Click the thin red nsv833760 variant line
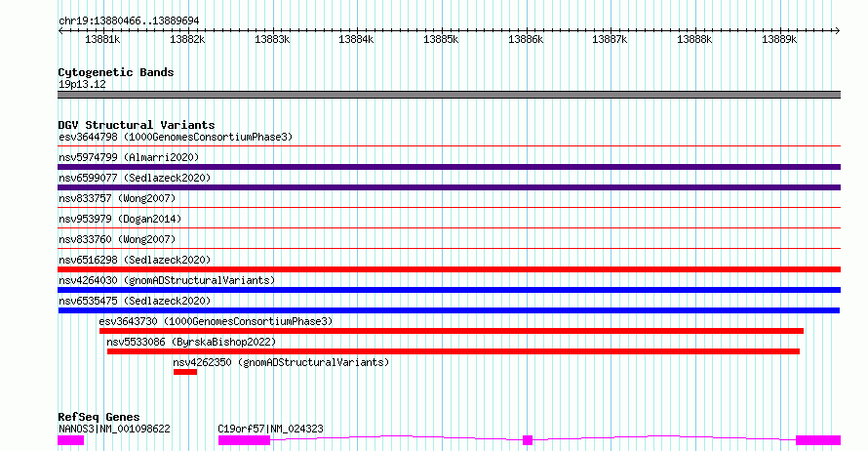The width and height of the screenshot is (868, 451). click(449, 249)
